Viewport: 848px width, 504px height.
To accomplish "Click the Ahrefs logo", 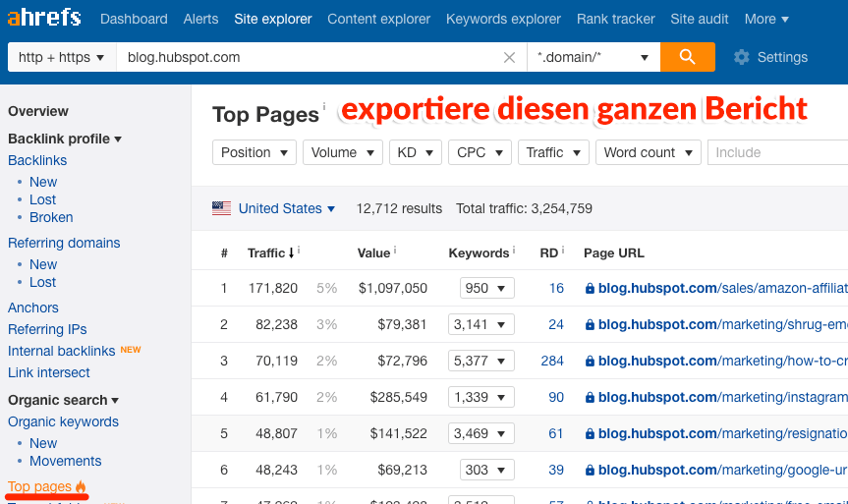I will tap(44, 18).
